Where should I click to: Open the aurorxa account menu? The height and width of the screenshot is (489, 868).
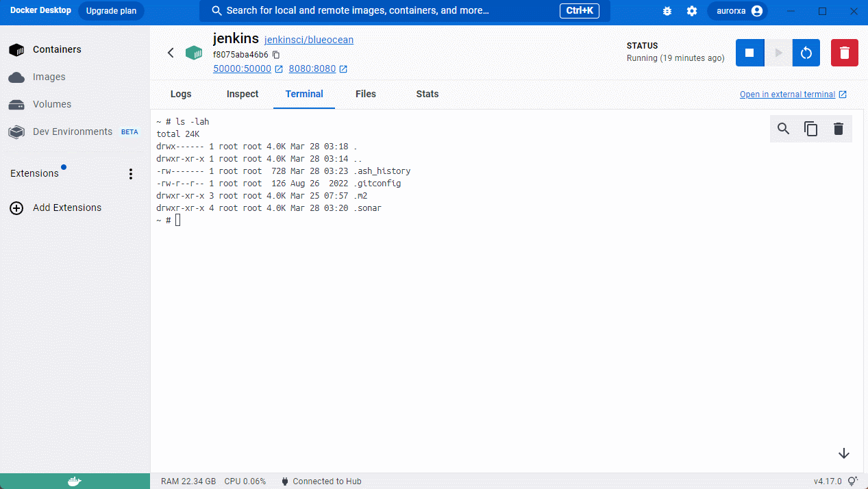(739, 11)
